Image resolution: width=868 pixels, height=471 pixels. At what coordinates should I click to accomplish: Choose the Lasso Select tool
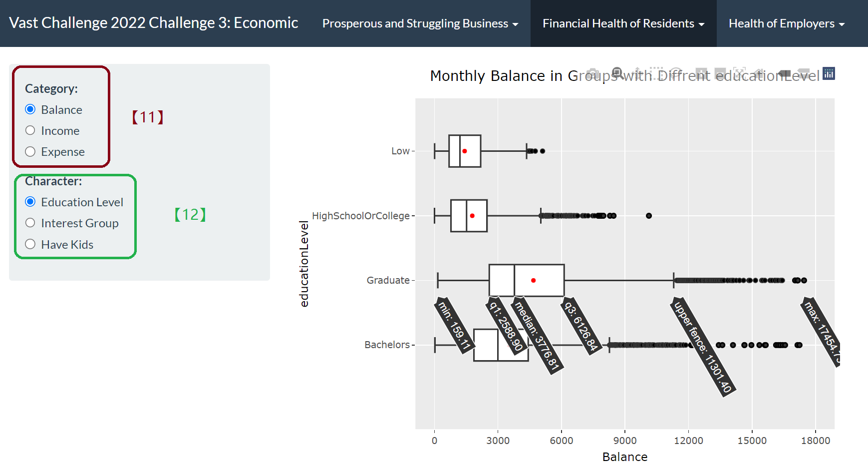[676, 73]
